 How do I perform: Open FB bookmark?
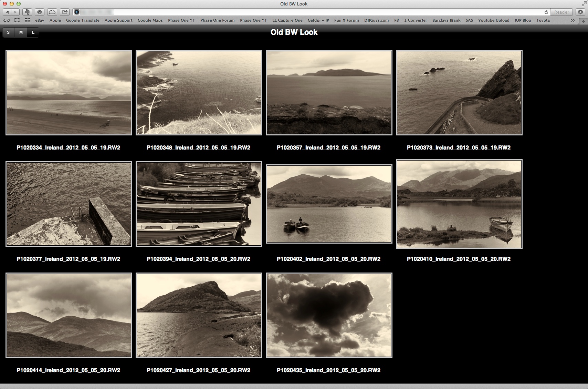click(x=397, y=20)
